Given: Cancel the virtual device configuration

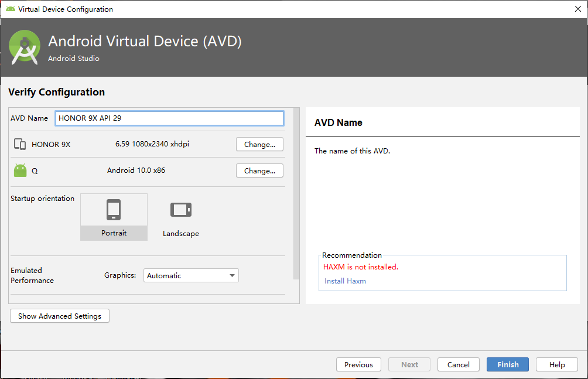Looking at the screenshot, I should tap(459, 364).
